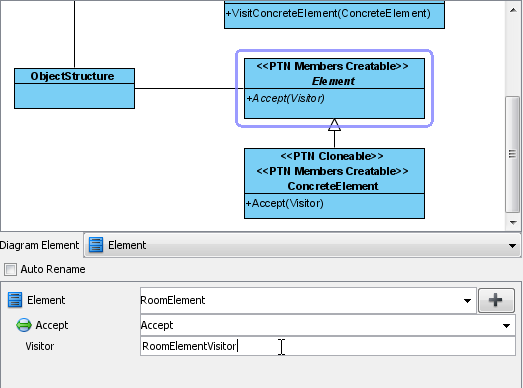Click the RoomElementVisitor text field
Image resolution: width=523 pixels, height=388 pixels.
(x=328, y=346)
